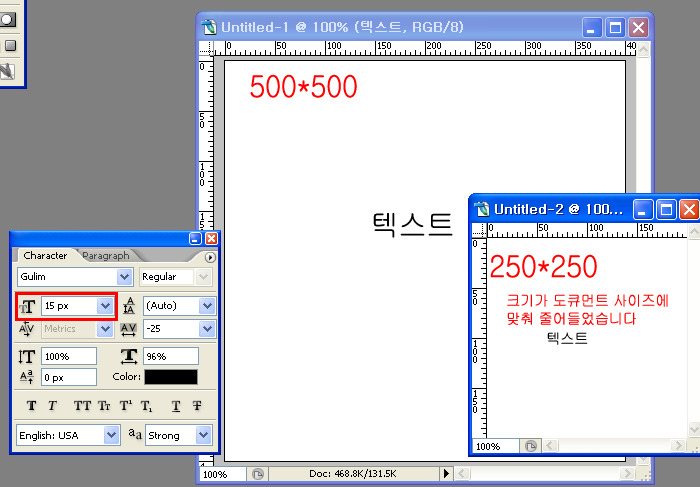Image resolution: width=700 pixels, height=487 pixels.
Task: Click the Untitled-2 zoom 100% field
Action: (496, 446)
